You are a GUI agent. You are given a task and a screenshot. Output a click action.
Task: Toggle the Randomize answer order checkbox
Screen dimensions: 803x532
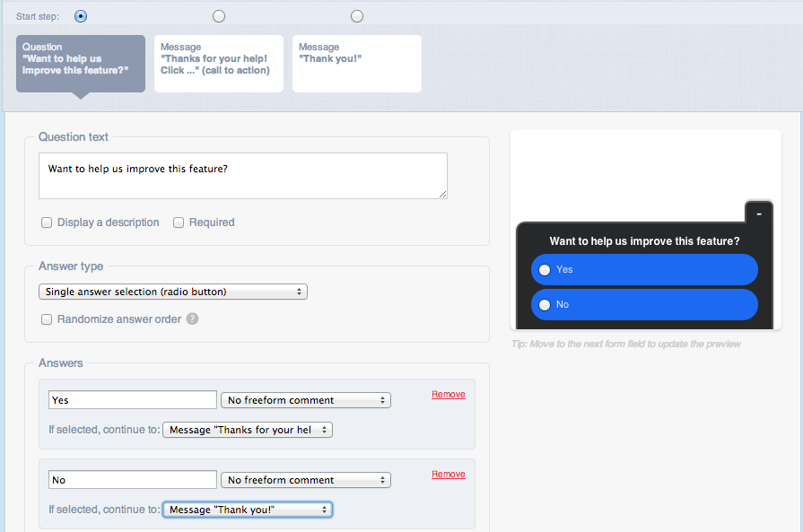(47, 319)
